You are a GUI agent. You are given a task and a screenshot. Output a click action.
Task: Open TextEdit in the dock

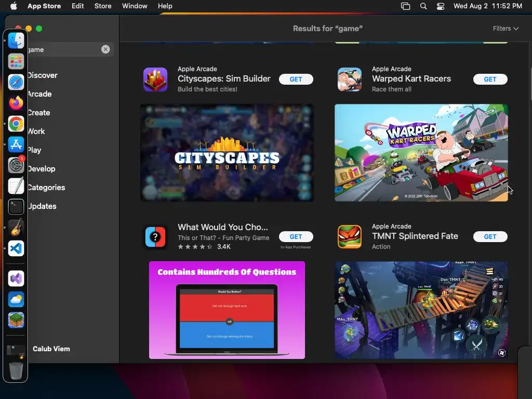[16, 186]
